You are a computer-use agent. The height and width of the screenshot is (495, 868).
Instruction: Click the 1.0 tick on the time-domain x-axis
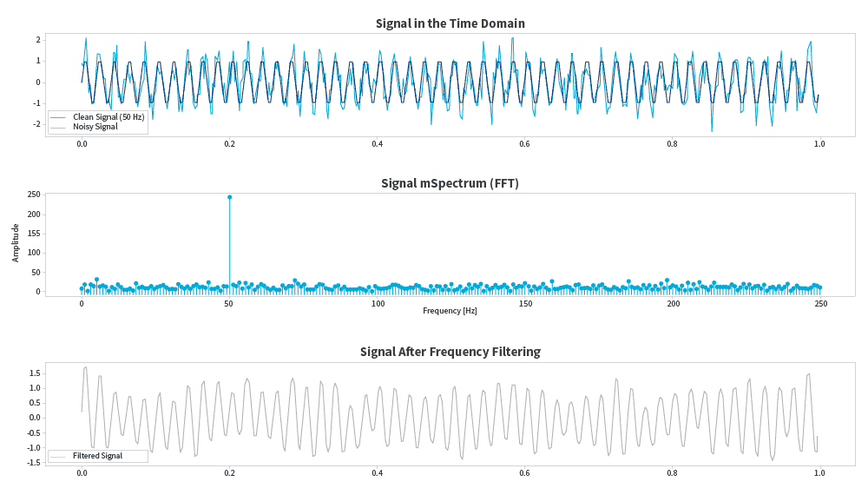click(x=819, y=143)
